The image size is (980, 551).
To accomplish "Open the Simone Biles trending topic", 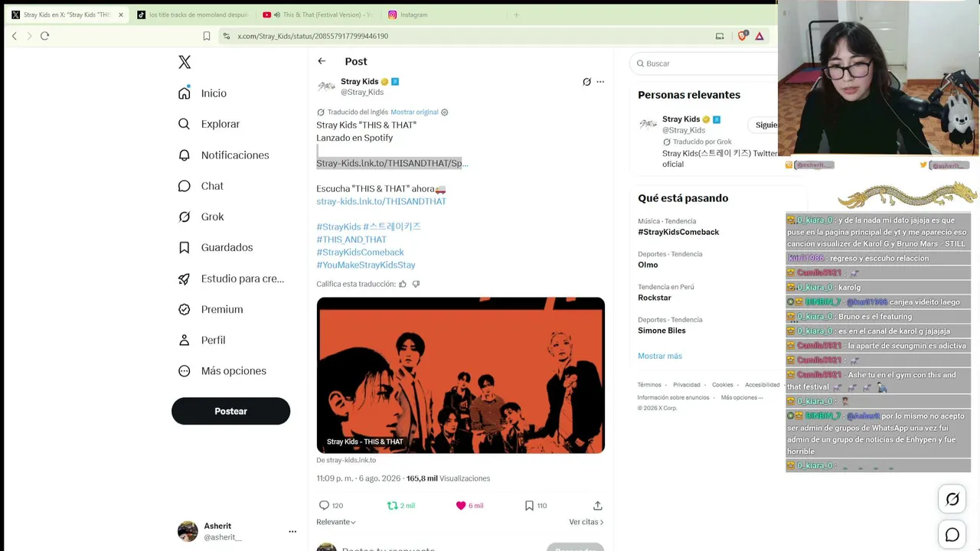I will click(661, 331).
